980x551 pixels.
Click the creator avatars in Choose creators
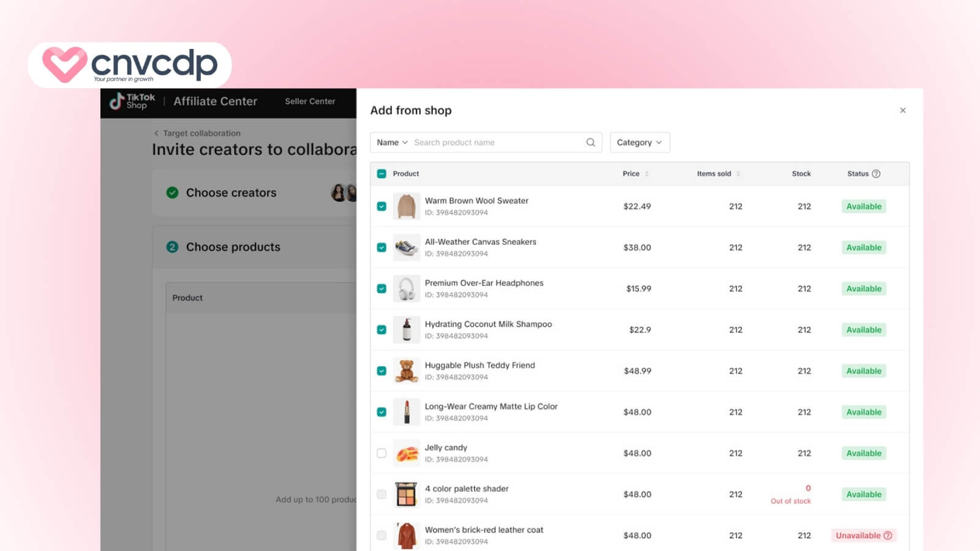[344, 193]
